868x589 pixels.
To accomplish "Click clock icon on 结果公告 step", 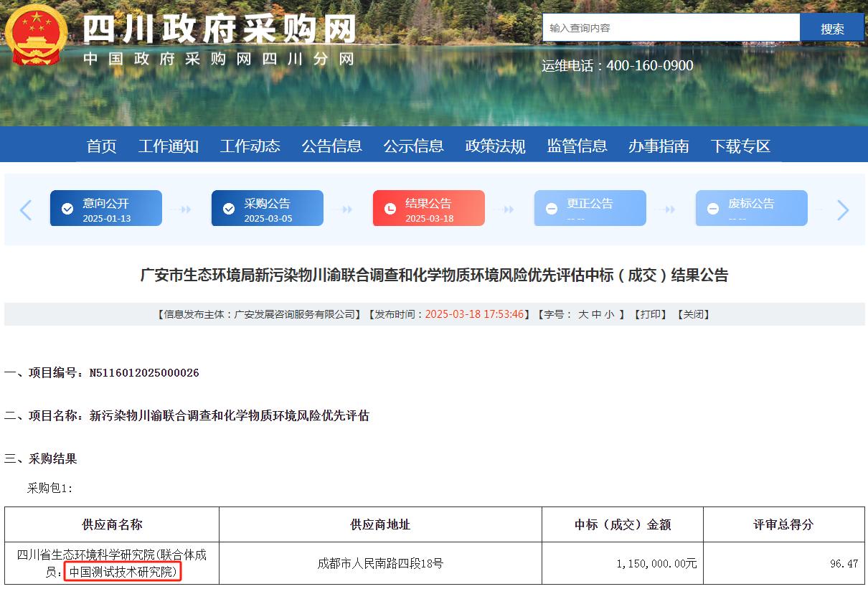I will 390,209.
